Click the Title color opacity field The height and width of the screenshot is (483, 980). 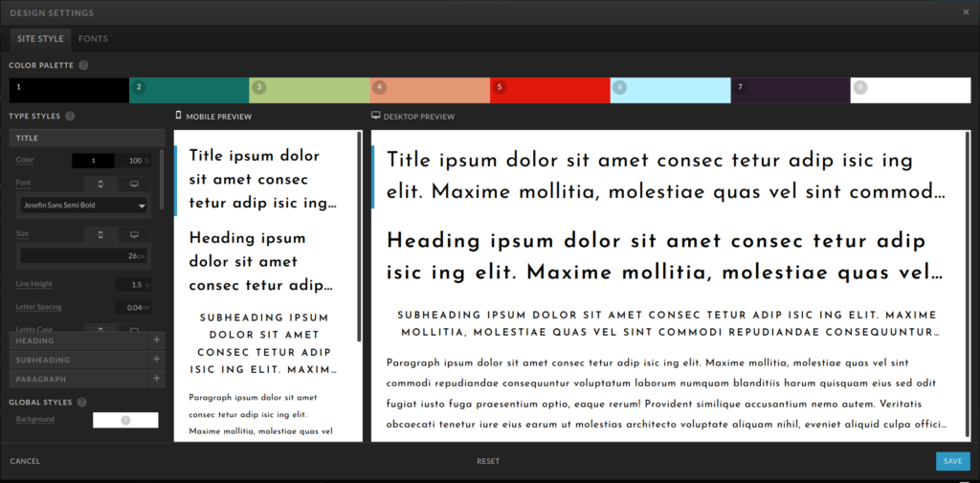pos(133,161)
